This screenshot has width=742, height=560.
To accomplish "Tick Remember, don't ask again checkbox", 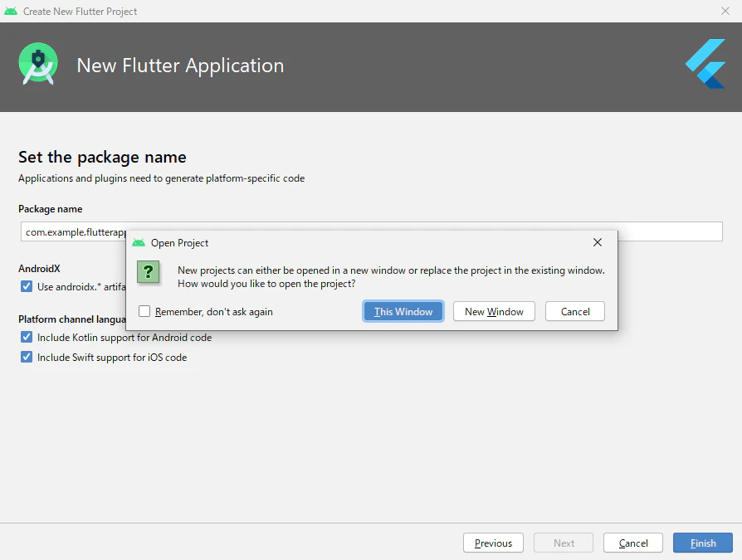I will (x=144, y=311).
